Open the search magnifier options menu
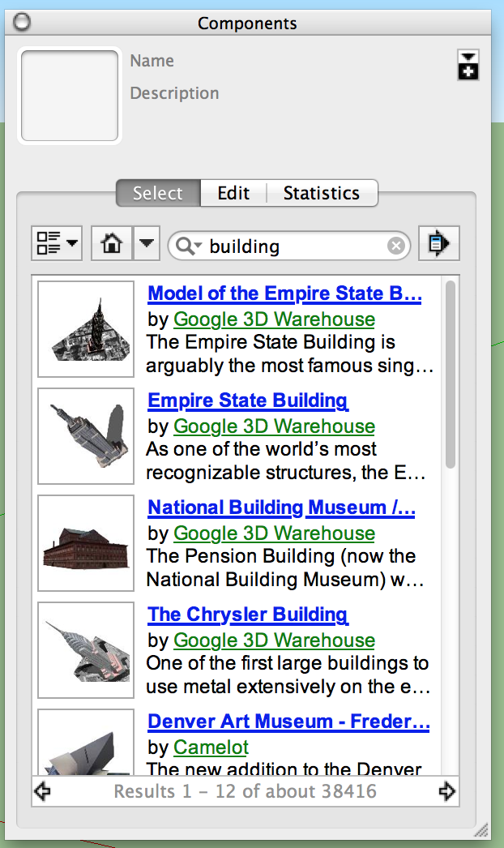The image size is (504, 848). pos(188,246)
